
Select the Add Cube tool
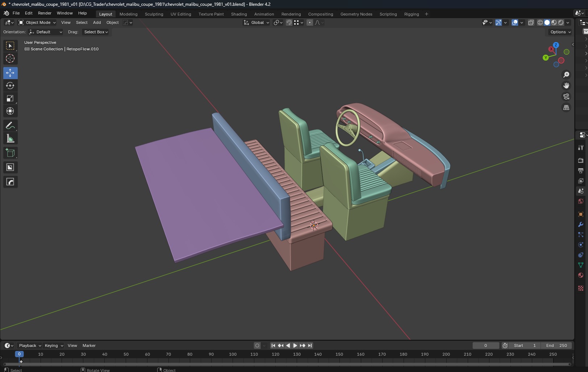10,153
